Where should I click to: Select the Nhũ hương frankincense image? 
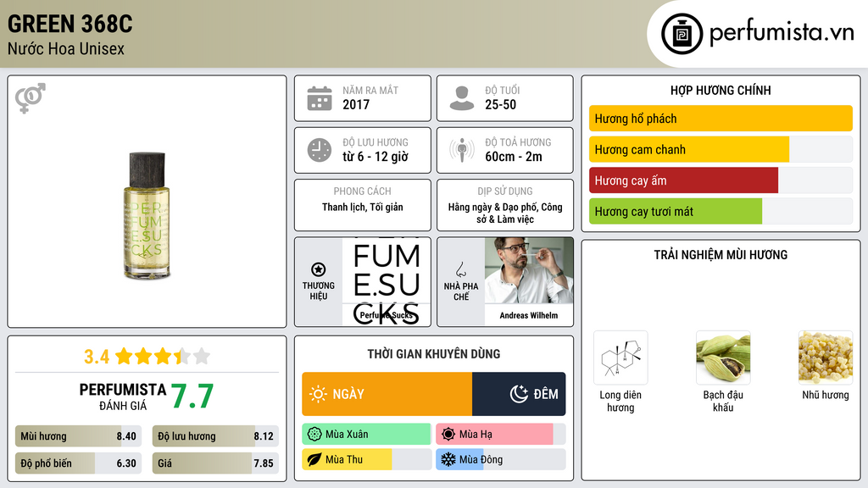coord(826,358)
